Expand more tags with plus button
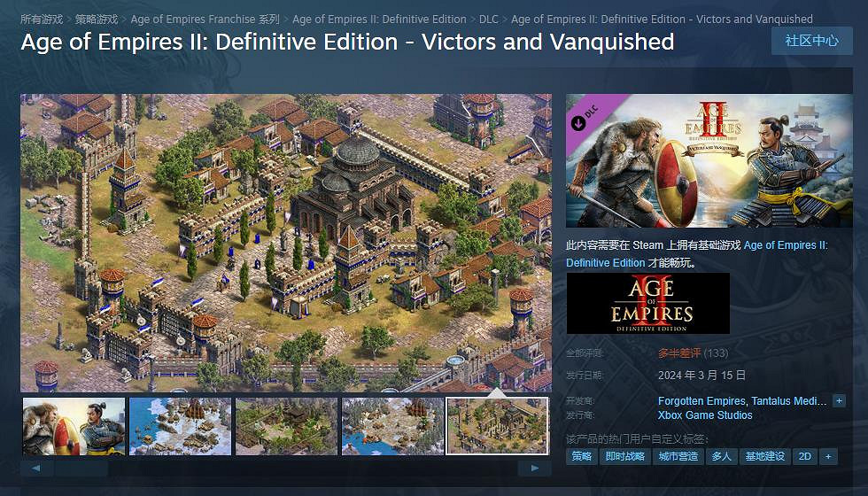This screenshot has width=868, height=496. point(829,457)
